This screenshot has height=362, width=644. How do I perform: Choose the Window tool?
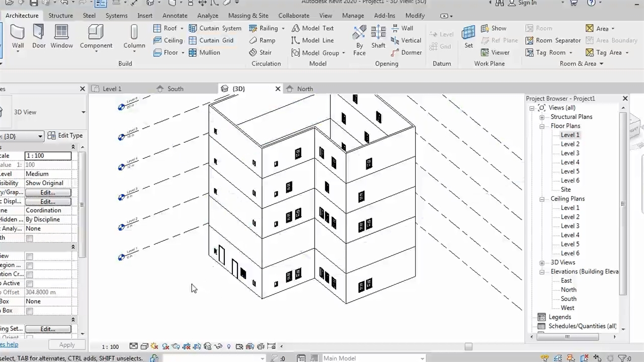click(61, 37)
